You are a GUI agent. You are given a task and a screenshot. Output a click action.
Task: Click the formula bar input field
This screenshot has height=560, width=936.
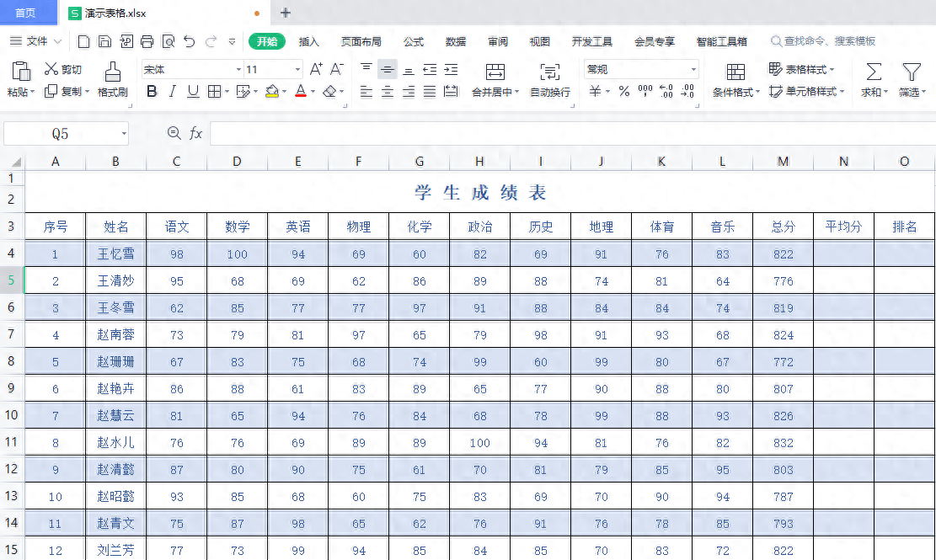coord(572,133)
